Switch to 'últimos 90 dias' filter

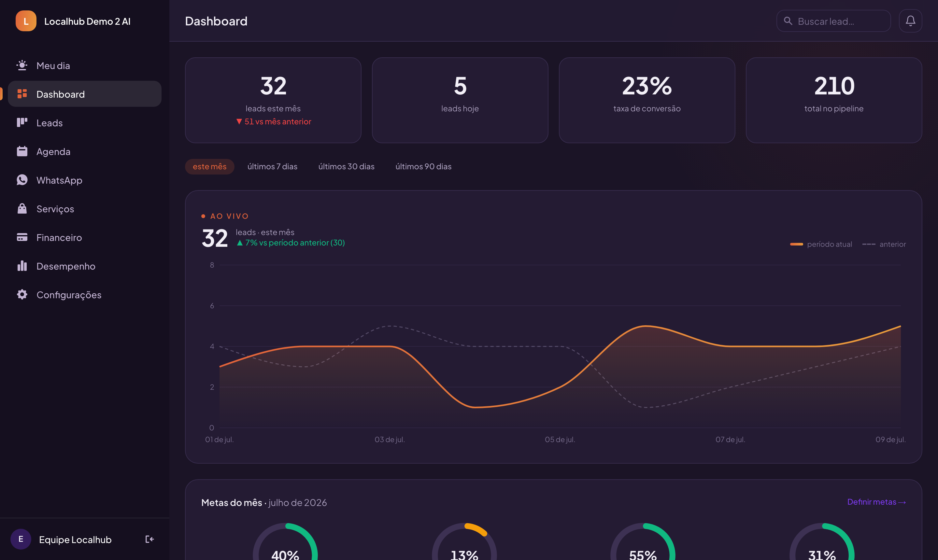click(x=423, y=166)
